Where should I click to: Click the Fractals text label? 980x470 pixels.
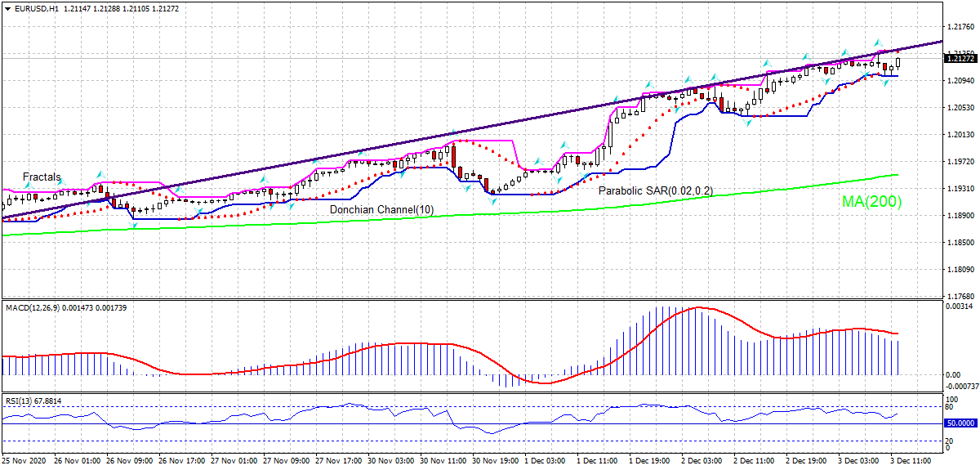tap(41, 177)
